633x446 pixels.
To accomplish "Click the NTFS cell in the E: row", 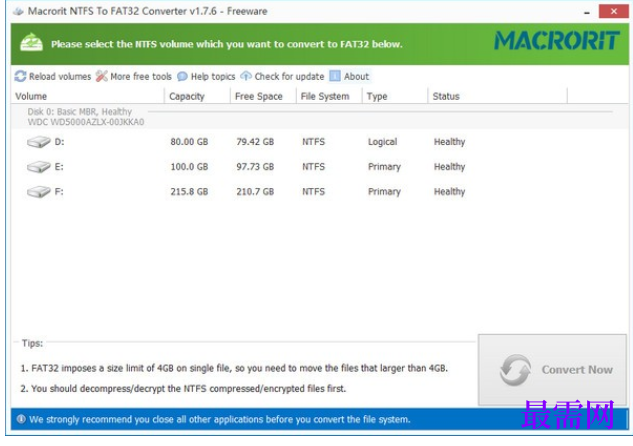I will click(314, 167).
